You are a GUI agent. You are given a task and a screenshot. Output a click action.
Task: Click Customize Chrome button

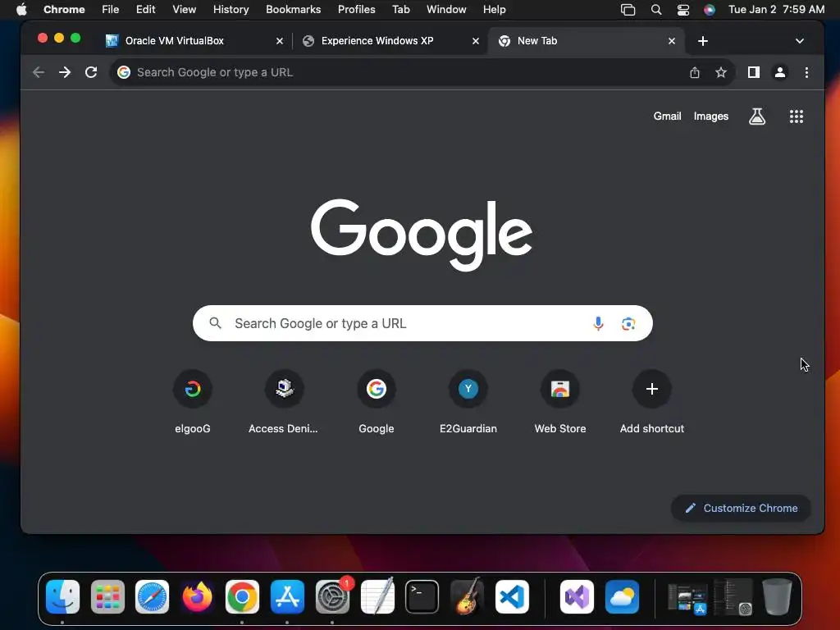coord(741,508)
